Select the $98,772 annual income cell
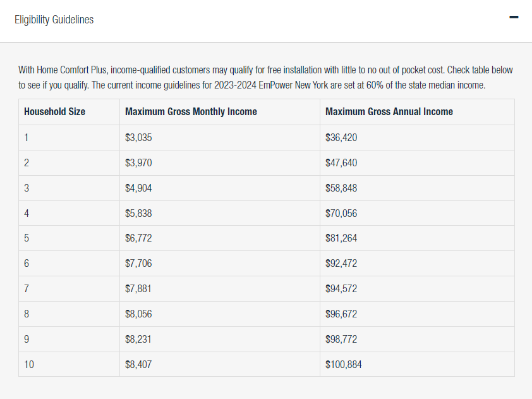 coord(341,339)
